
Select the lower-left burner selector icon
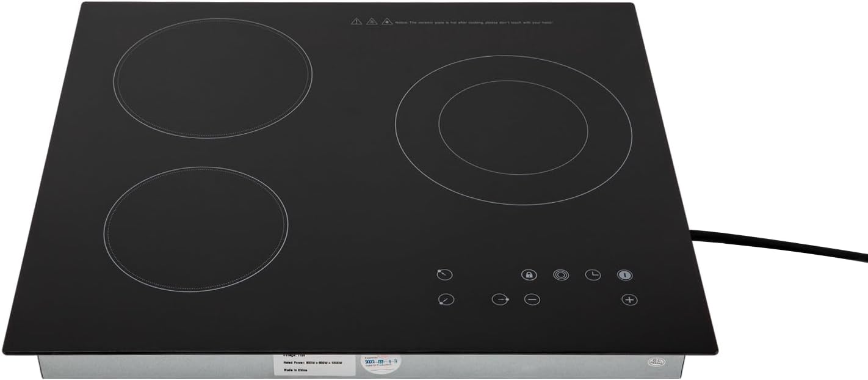[446, 299]
